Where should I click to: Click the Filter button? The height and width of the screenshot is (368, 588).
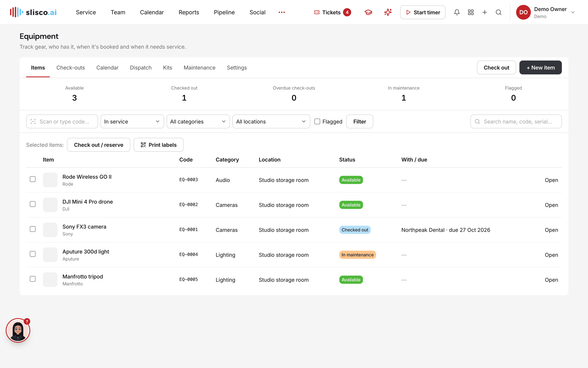pos(360,121)
